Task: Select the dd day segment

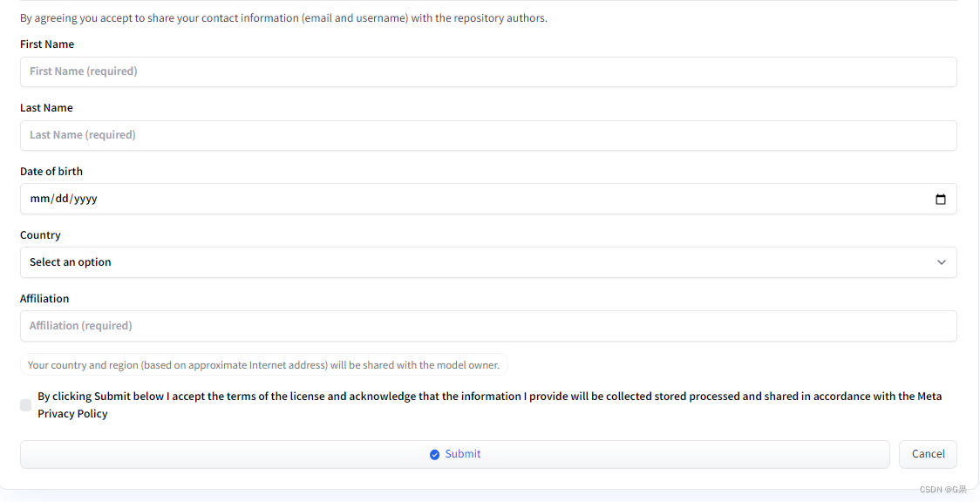Action: point(61,199)
